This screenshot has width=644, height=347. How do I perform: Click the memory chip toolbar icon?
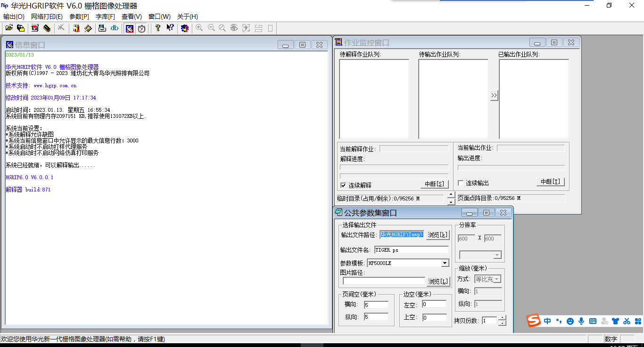tap(47, 28)
